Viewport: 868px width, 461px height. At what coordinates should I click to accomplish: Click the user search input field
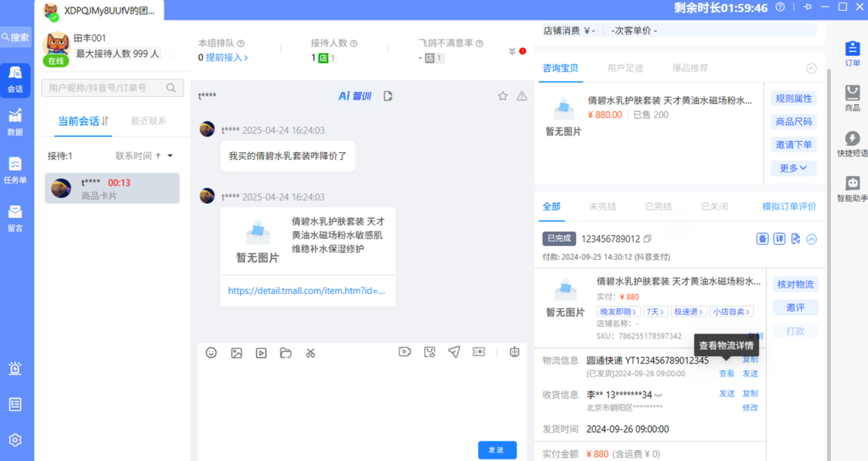[x=113, y=88]
